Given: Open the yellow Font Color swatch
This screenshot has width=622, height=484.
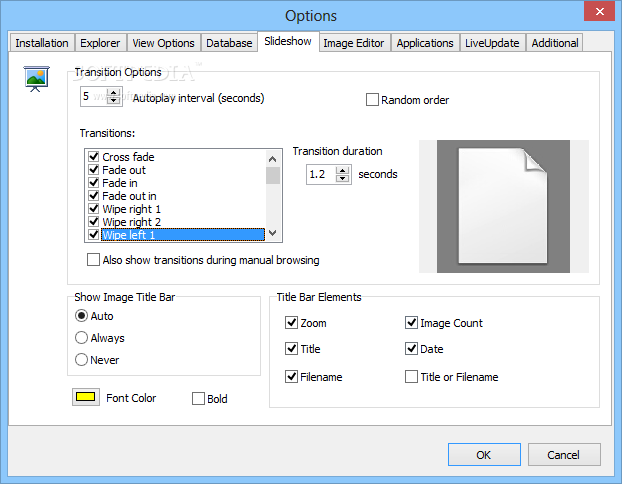Looking at the screenshot, I should pyautogui.click(x=85, y=398).
